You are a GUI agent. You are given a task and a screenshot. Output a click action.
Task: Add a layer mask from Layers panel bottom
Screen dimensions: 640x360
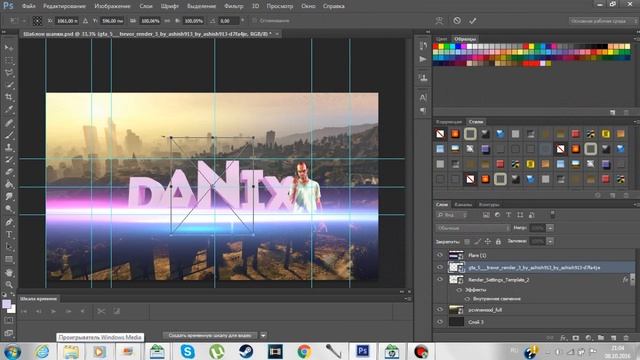point(576,338)
